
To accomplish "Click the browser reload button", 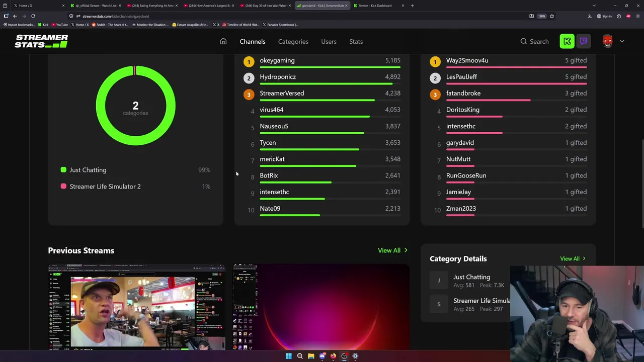I will pos(33,16).
